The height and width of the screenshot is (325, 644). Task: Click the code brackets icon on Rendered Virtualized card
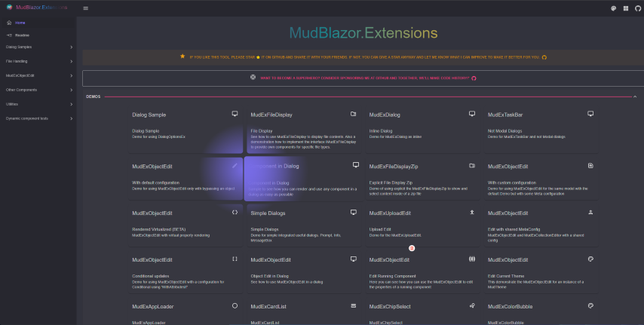(235, 213)
